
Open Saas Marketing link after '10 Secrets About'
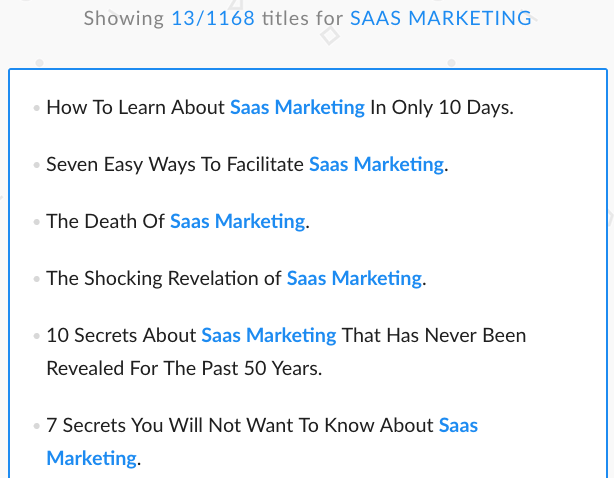[x=269, y=335]
